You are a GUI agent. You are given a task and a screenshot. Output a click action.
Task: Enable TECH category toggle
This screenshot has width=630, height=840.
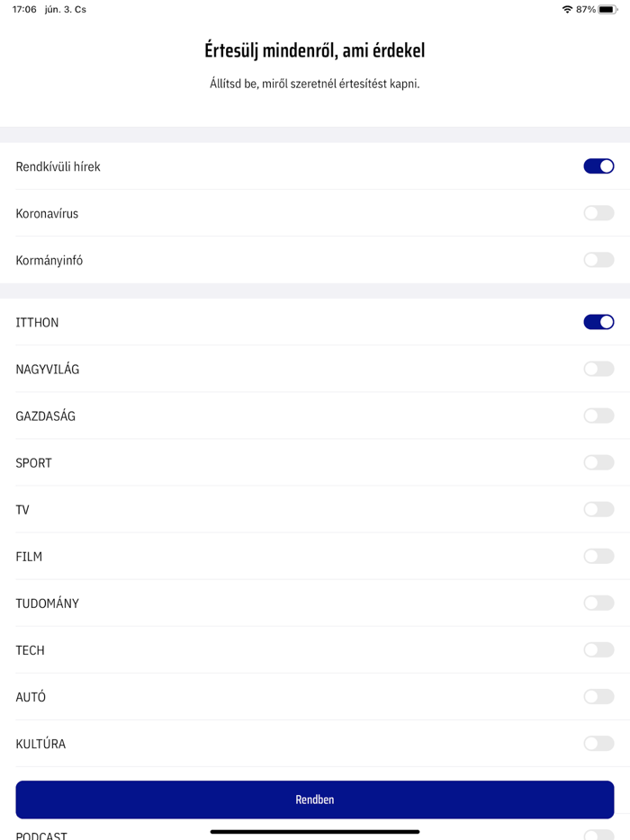598,649
